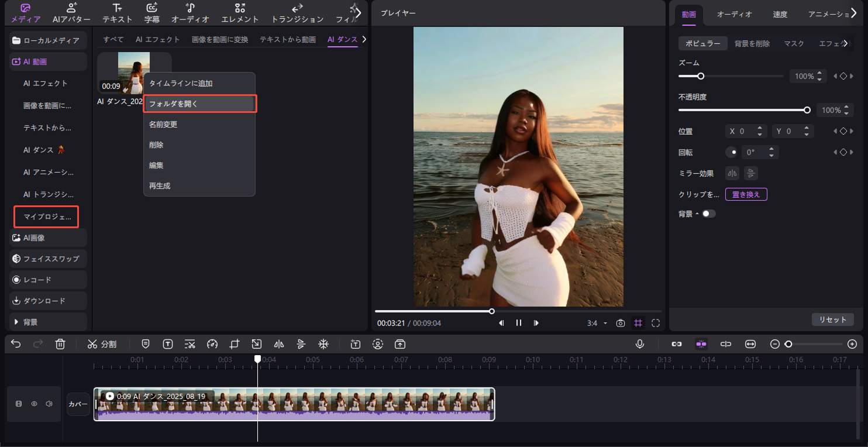The image size is (868, 447).
Task: Show more sub-tabs after エフェクト
Action: (845, 43)
